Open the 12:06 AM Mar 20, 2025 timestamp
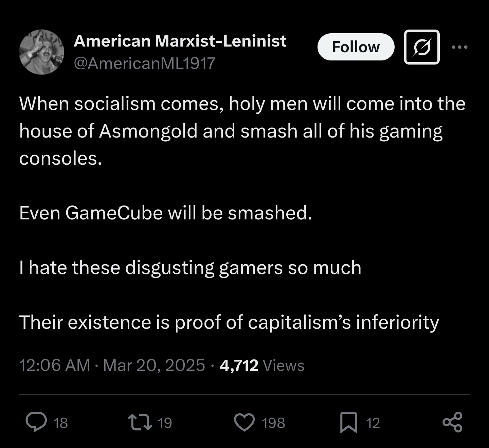Screen dimensions: 489x448 112,365
